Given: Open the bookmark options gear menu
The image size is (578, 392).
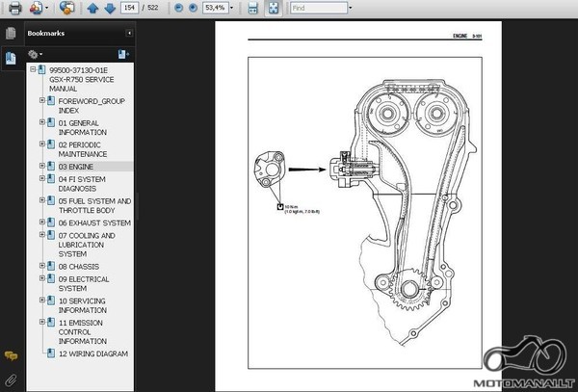Looking at the screenshot, I should [35, 55].
